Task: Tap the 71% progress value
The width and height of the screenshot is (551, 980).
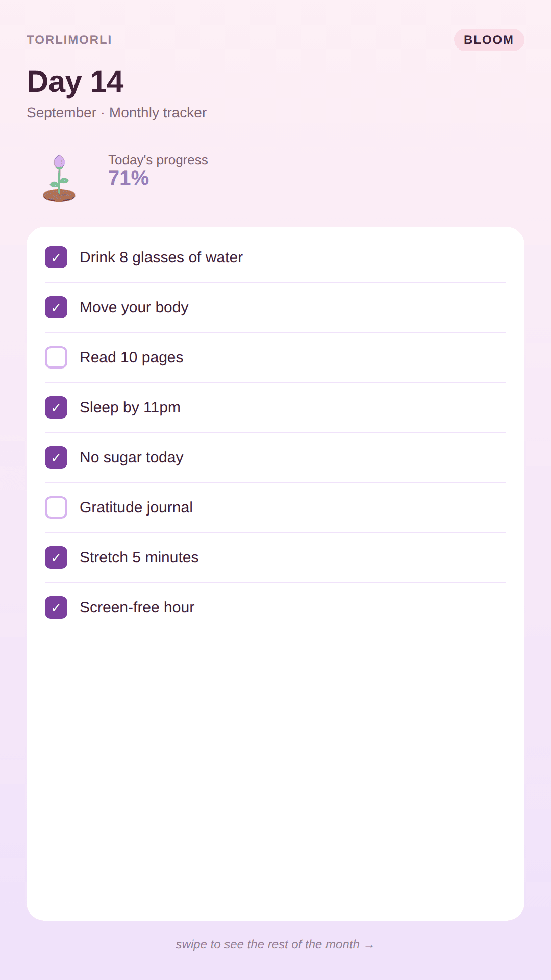Action: tap(129, 178)
